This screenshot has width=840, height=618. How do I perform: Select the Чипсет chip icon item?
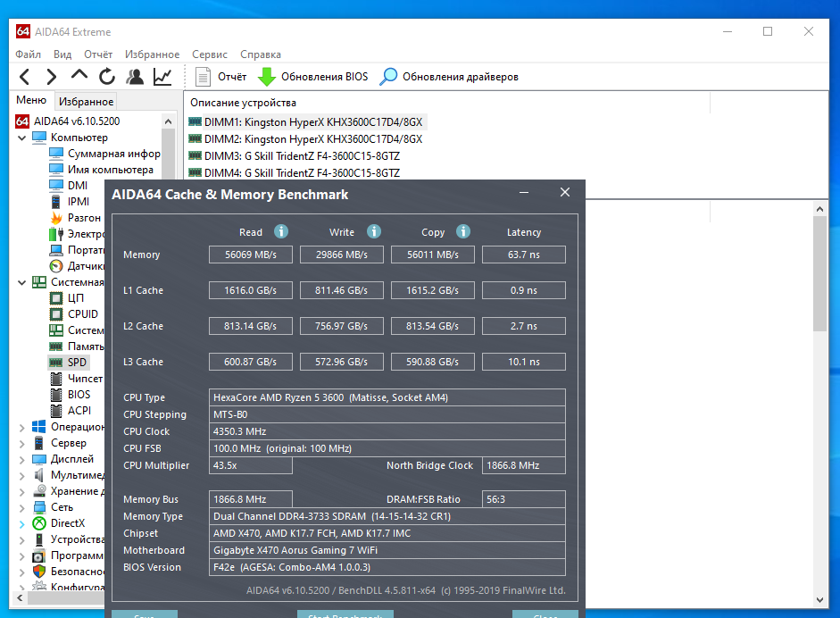click(56, 379)
